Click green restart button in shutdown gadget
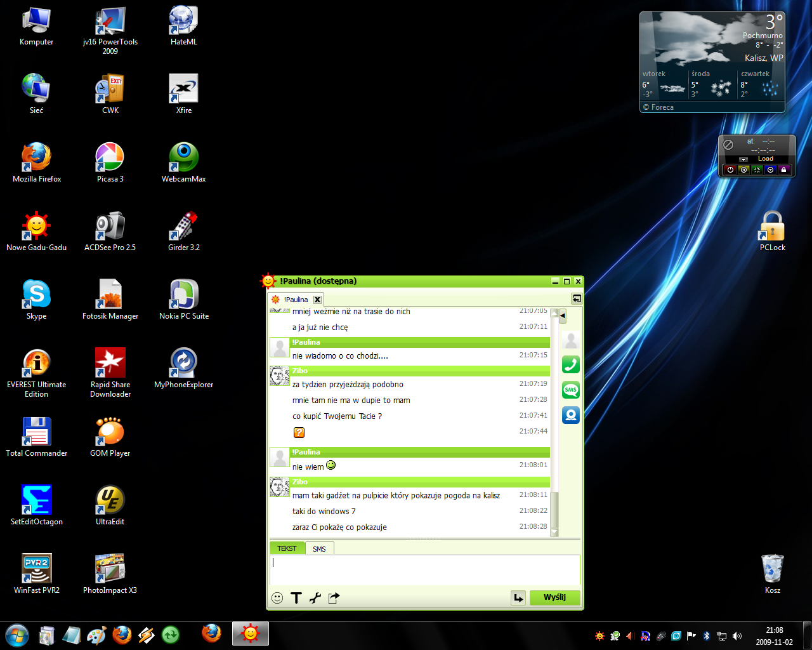 tap(757, 170)
